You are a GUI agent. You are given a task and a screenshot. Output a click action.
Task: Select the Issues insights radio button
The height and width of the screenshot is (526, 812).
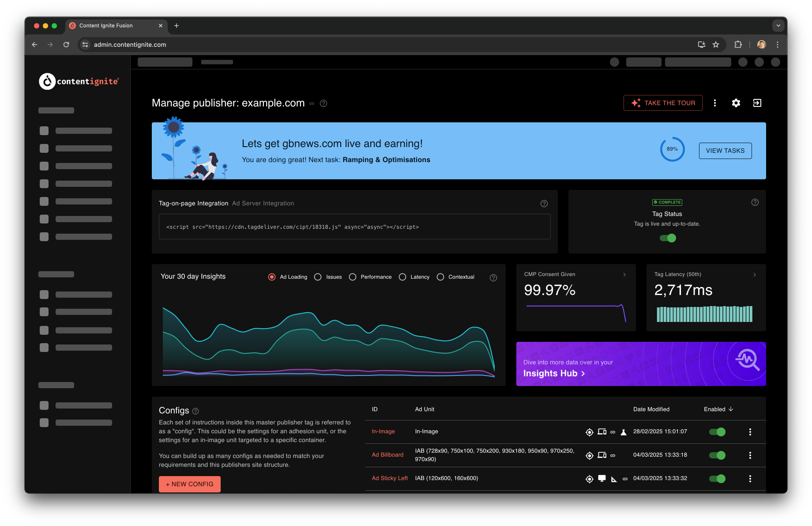pyautogui.click(x=318, y=277)
